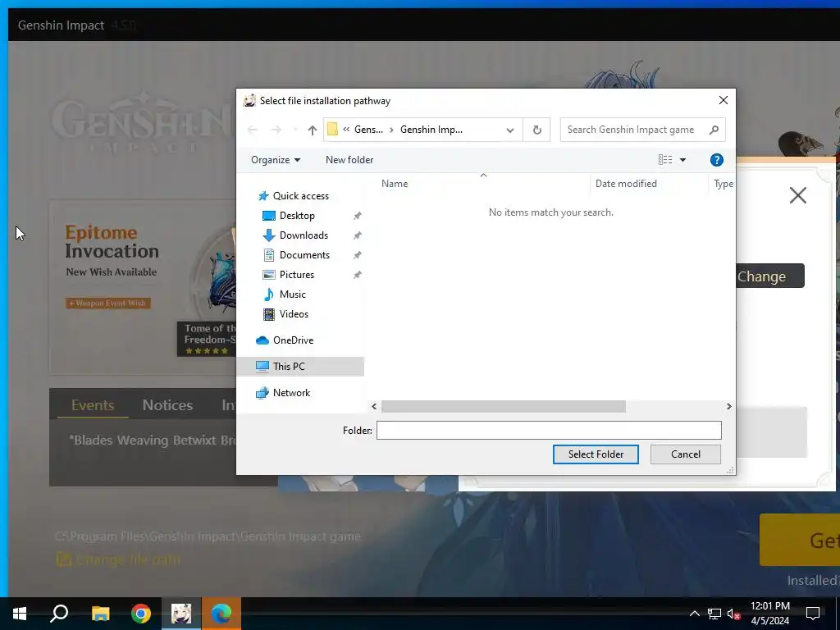Select This PC in the navigation pane

[300, 367]
